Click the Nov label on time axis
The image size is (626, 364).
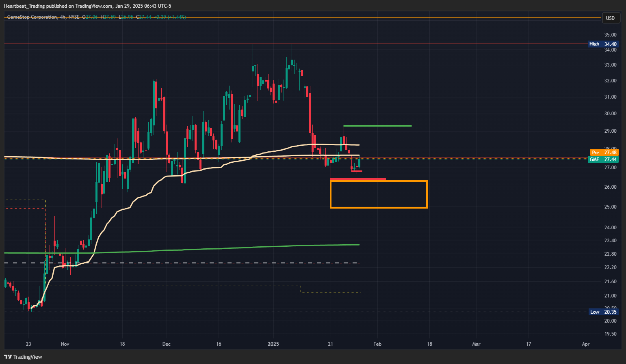pyautogui.click(x=65, y=344)
